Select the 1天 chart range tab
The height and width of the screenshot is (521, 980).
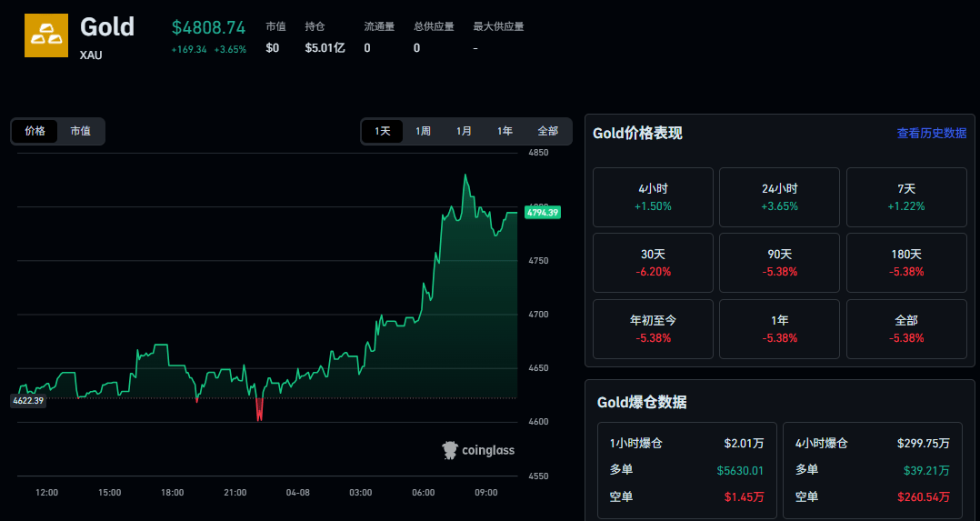383,131
